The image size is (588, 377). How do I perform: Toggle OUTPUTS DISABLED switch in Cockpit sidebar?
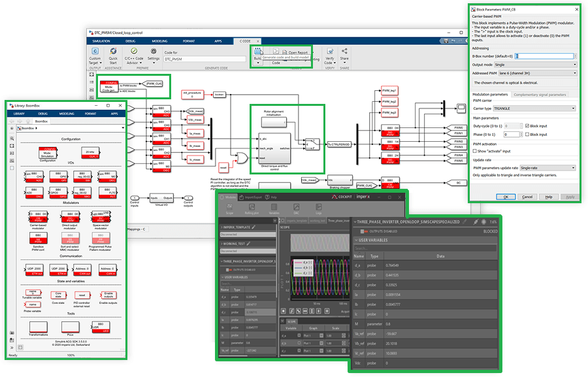pos(229,270)
